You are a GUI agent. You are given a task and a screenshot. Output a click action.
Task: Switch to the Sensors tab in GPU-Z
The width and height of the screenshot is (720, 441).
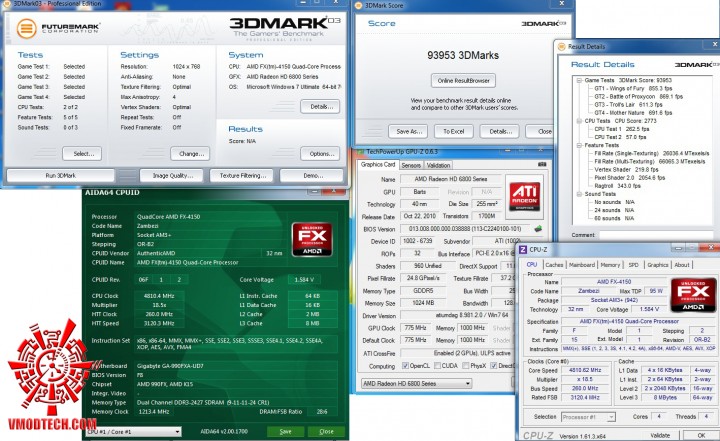[411, 165]
